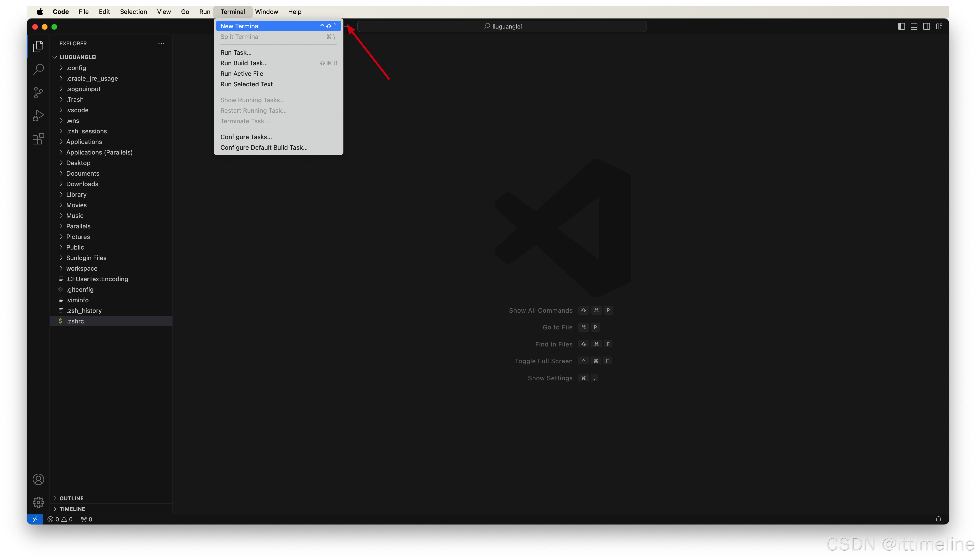976x560 pixels.
Task: Open Explorer more actions ellipsis
Action: point(161,43)
